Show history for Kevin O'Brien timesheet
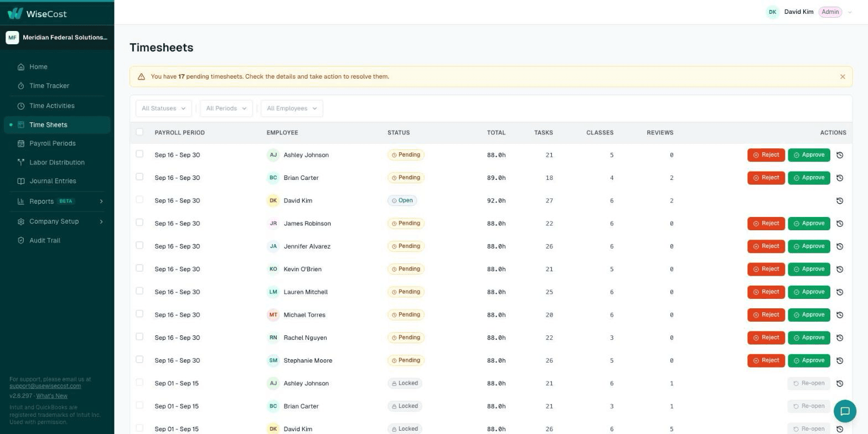Viewport: 868px width, 434px height. 840,269
